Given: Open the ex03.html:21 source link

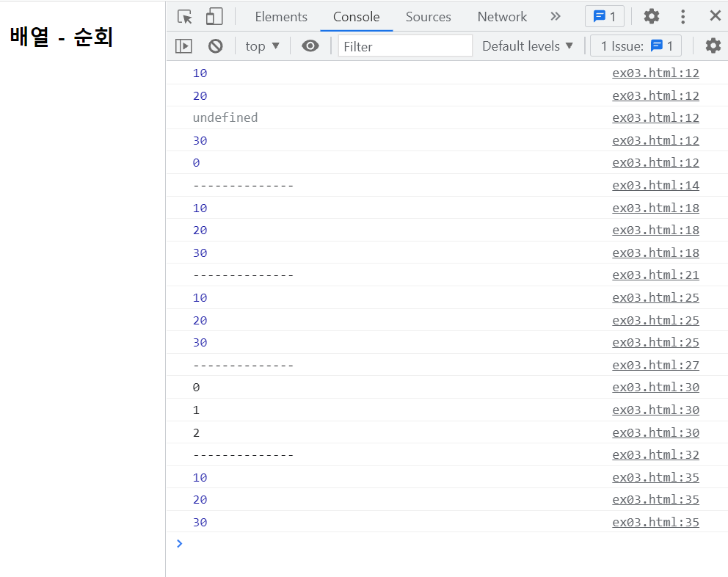Looking at the screenshot, I should (x=655, y=275).
